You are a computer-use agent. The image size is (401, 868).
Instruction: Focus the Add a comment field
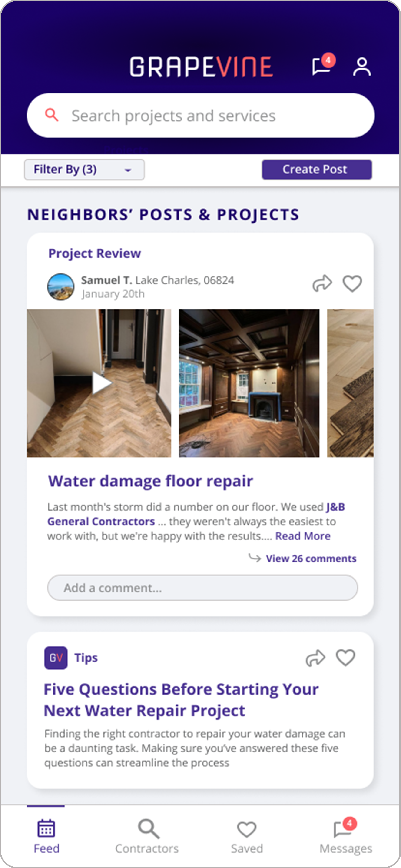(202, 588)
